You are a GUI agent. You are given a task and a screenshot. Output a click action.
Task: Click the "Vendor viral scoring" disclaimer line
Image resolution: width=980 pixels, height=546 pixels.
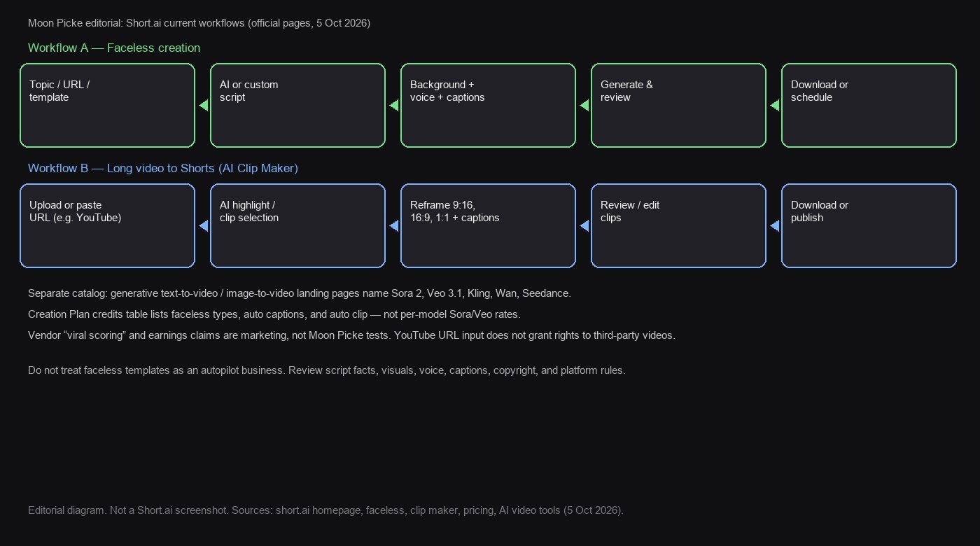tap(351, 335)
